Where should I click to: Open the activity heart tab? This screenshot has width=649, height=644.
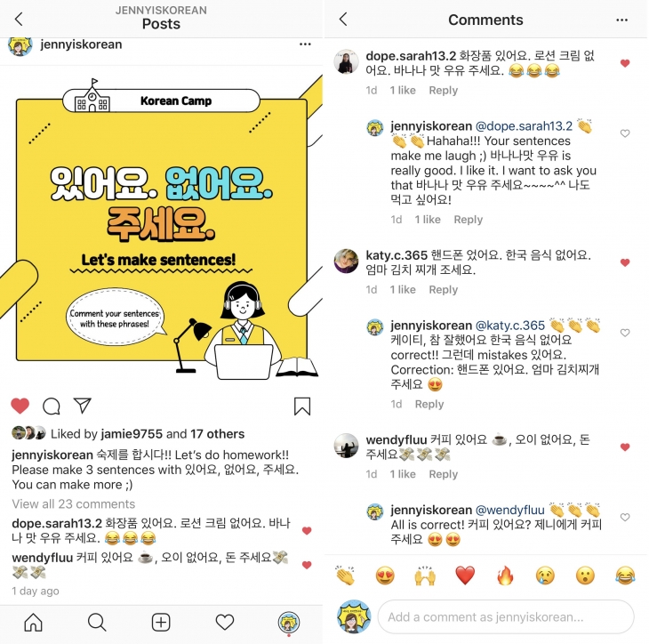(225, 622)
